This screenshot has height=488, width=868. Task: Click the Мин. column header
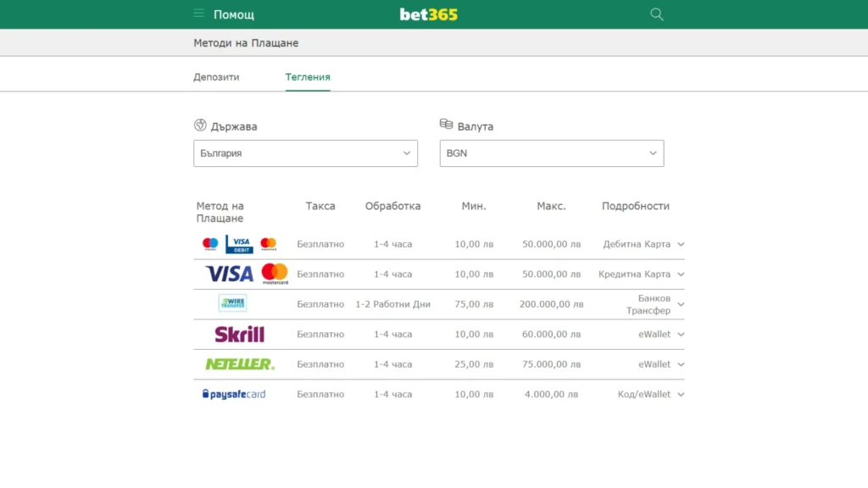click(x=474, y=206)
